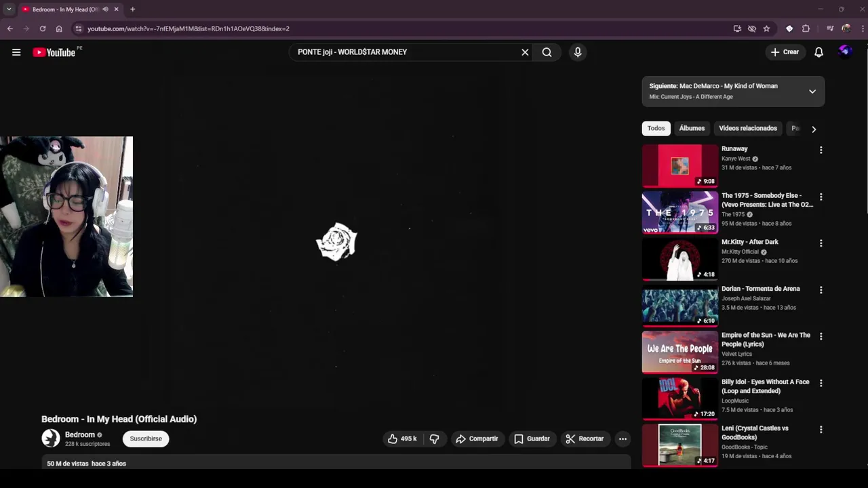Dislike the video with thumbs down
Screen dimensions: 868x488
[x=434, y=439]
